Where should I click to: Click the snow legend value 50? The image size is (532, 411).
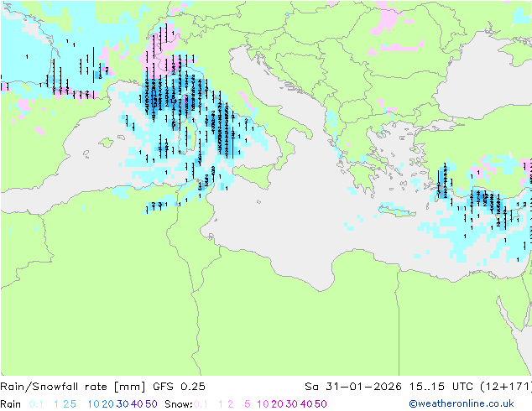[x=321, y=404]
